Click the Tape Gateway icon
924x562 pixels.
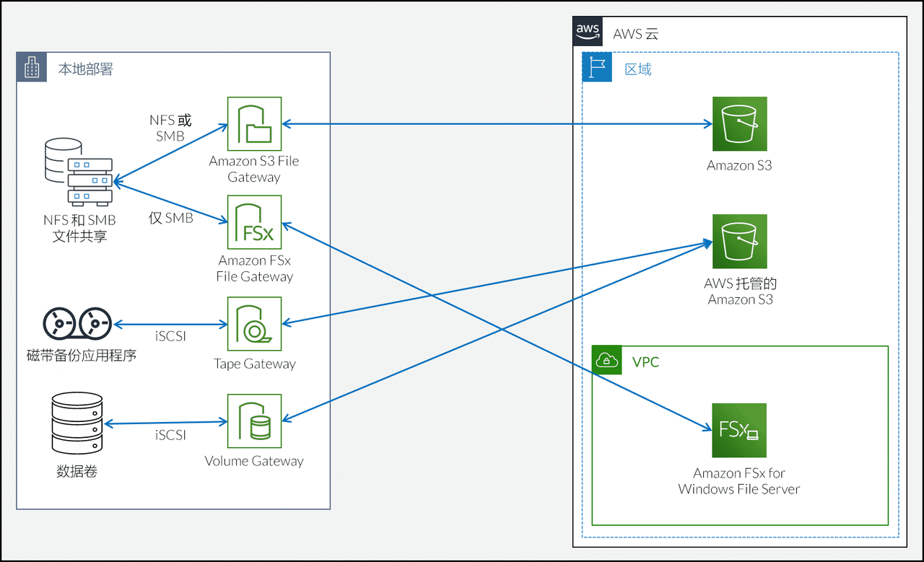(254, 324)
